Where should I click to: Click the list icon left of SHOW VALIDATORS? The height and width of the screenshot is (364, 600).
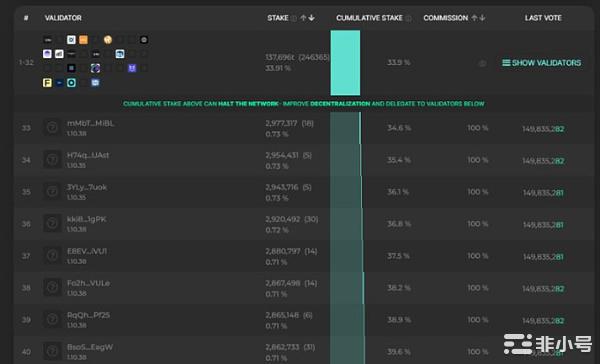coord(506,63)
